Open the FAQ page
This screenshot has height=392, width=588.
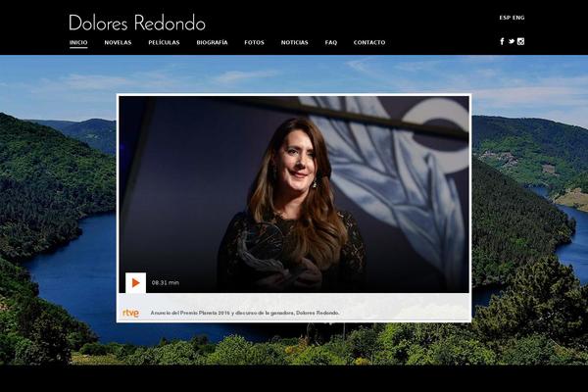click(330, 42)
